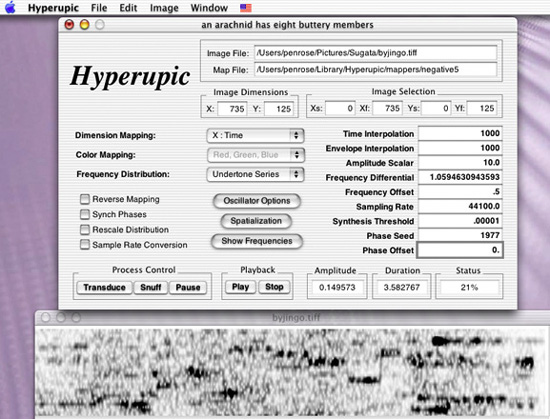Pause the process with Pause button
550x419 pixels.
(x=188, y=288)
